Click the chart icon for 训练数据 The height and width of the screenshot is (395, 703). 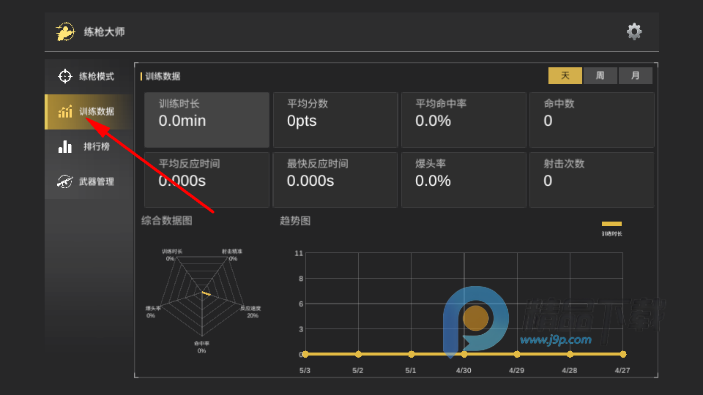point(65,111)
